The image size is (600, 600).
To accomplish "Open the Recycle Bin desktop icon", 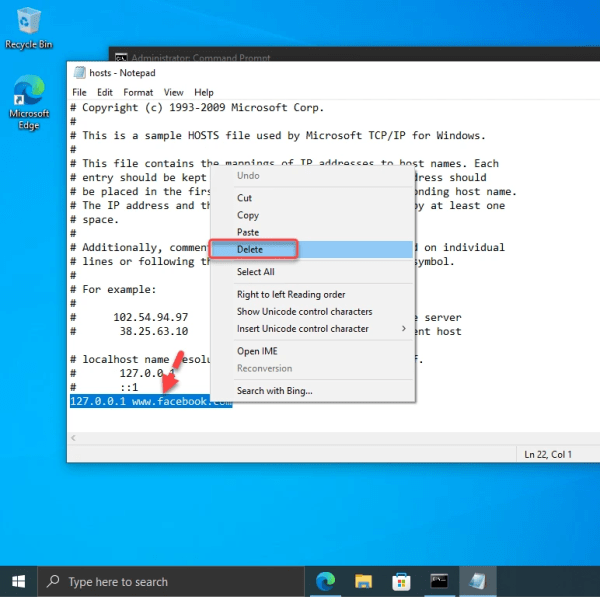I will 29,29.
